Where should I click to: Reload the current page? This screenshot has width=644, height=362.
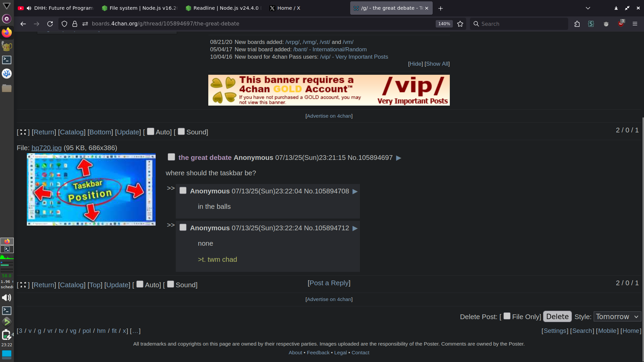pyautogui.click(x=50, y=24)
